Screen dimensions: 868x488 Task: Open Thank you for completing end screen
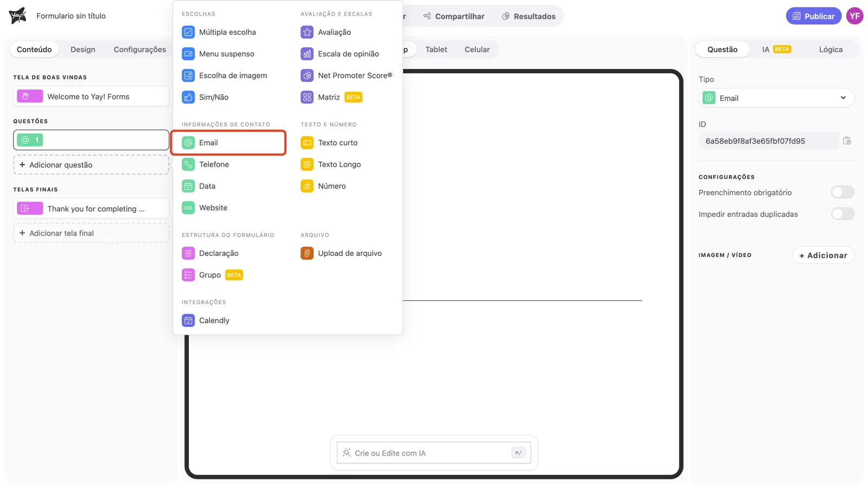point(91,208)
